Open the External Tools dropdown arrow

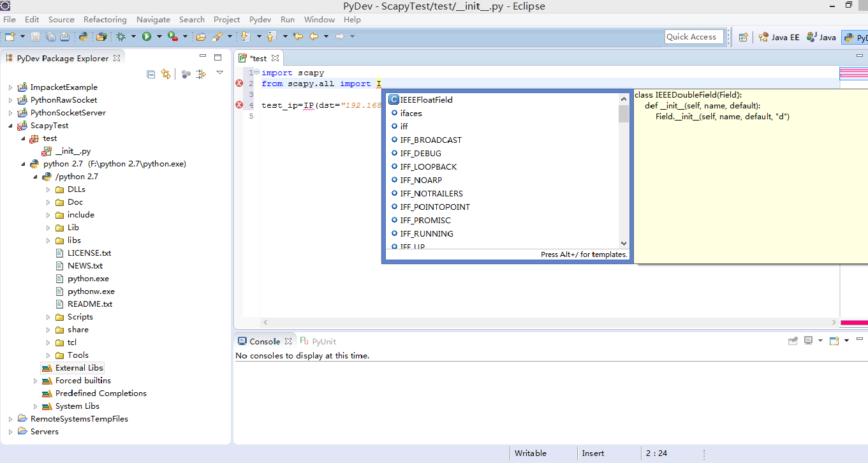tap(185, 36)
